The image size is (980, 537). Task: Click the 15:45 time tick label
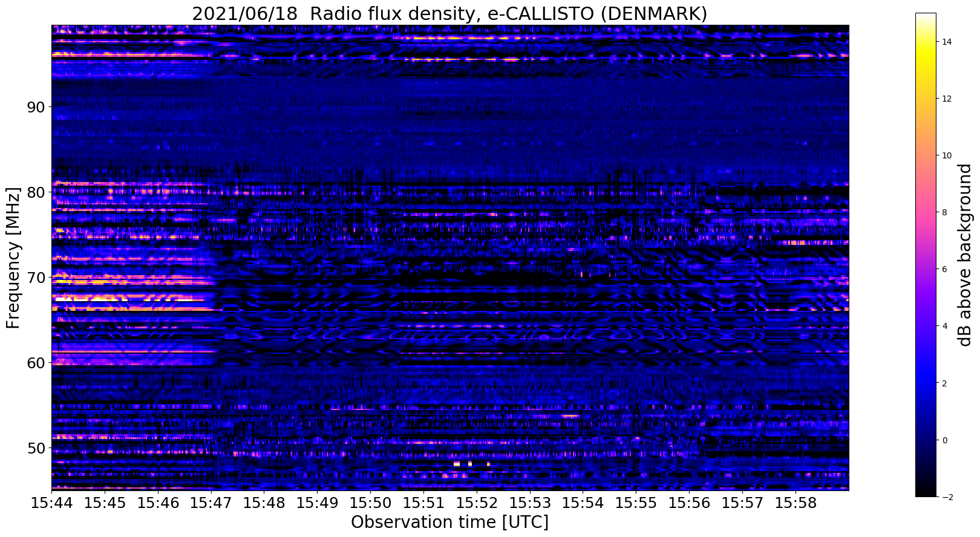pos(105,503)
